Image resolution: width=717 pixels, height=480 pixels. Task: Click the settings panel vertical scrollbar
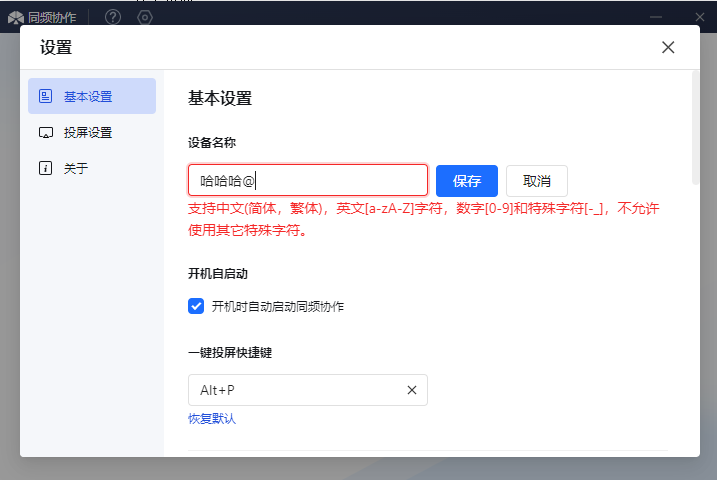click(x=695, y=128)
